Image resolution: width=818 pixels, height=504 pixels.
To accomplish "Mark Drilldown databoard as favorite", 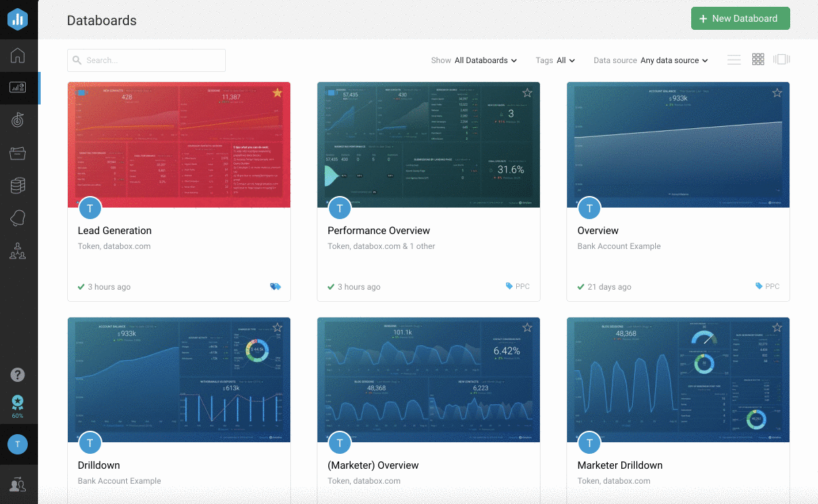I will click(277, 328).
